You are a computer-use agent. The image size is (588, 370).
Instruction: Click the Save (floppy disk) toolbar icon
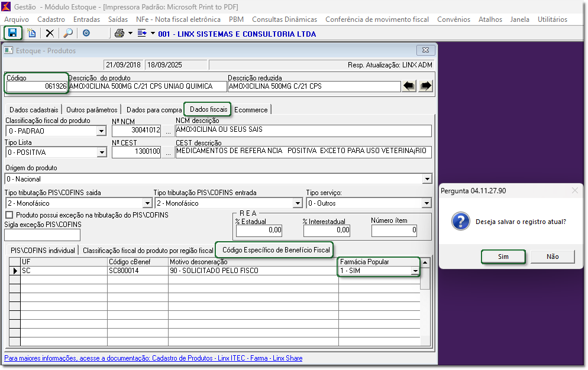pyautogui.click(x=12, y=33)
